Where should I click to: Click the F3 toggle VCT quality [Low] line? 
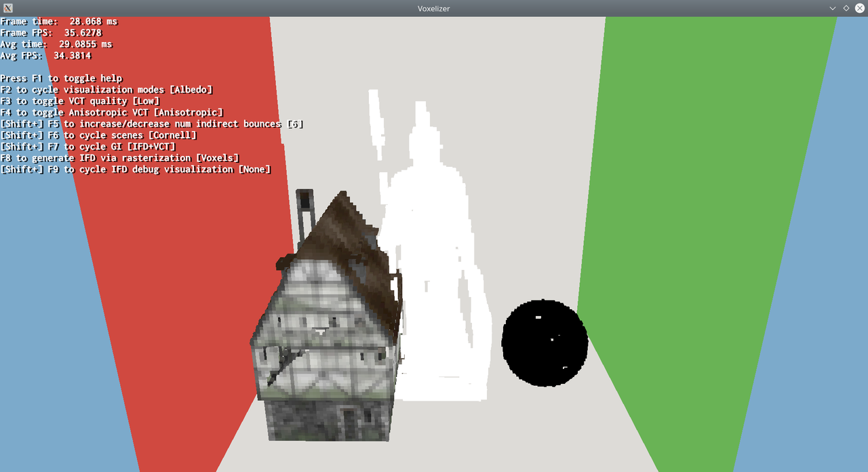tap(80, 101)
